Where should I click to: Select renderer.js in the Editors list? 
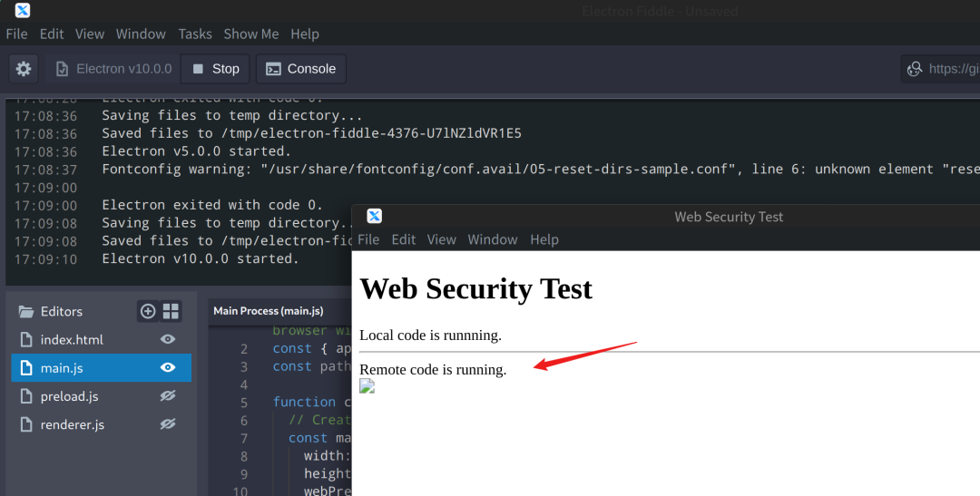click(102, 424)
